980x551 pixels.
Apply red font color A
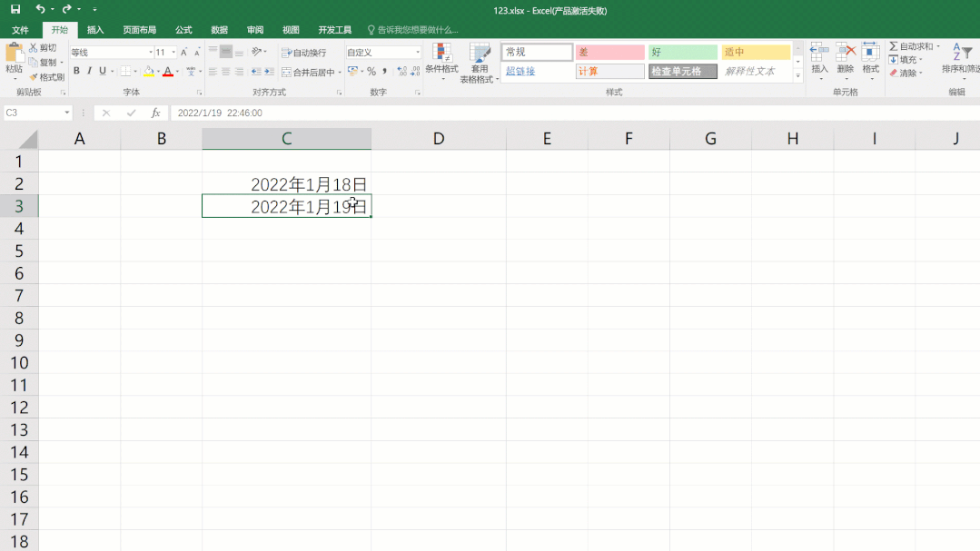coord(167,71)
